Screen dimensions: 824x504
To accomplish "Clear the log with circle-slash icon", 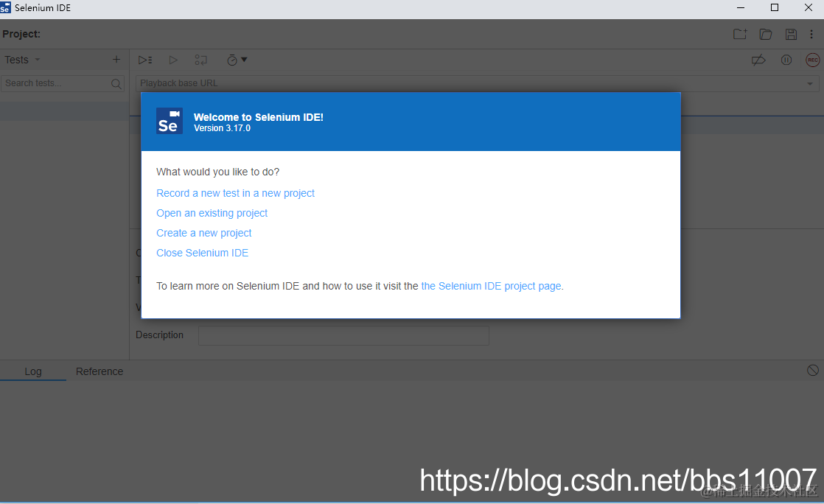I will [x=812, y=371].
